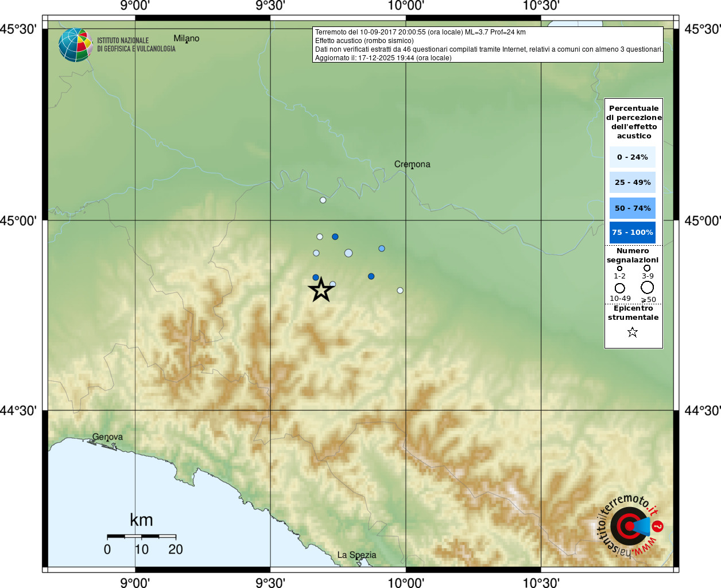Click the Cremona city label
Image resolution: width=721 pixels, height=588 pixels.
412,164
